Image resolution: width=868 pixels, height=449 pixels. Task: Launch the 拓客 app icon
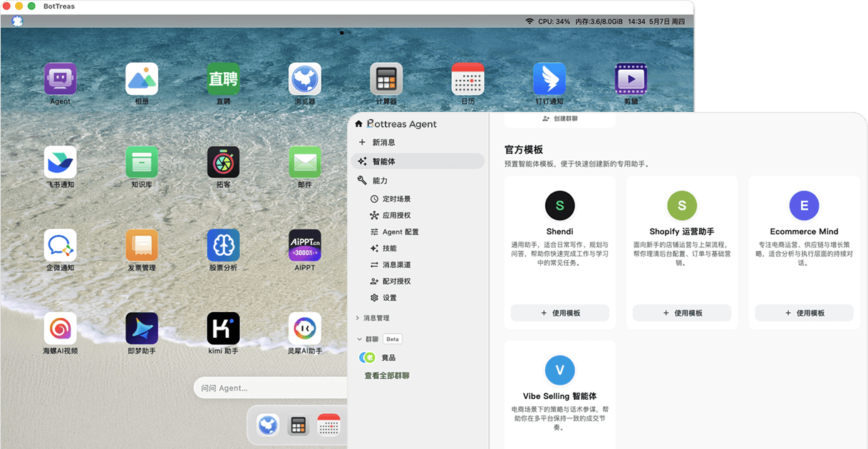click(223, 162)
